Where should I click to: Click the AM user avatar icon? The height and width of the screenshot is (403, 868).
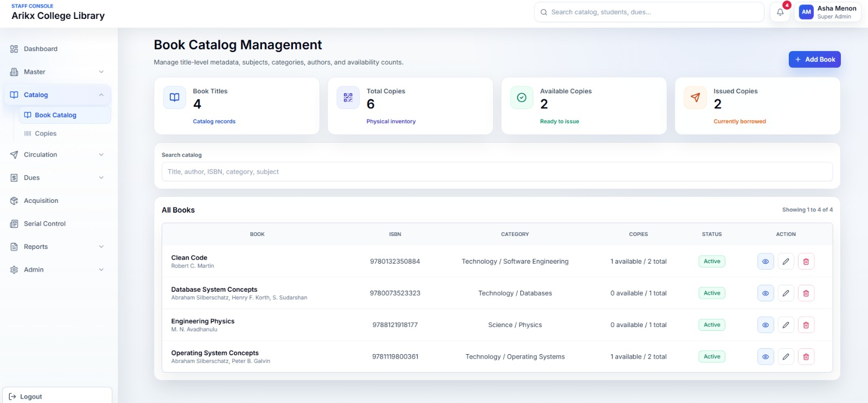click(806, 12)
